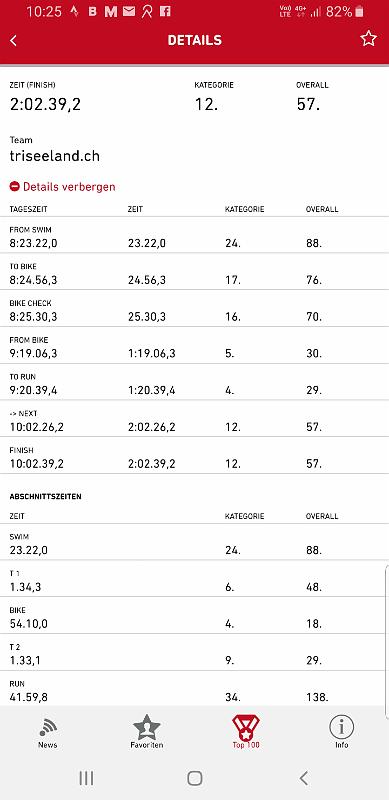This screenshot has height=800, width=389.
Task: Toggle the favorite star in the header
Action: click(x=368, y=39)
